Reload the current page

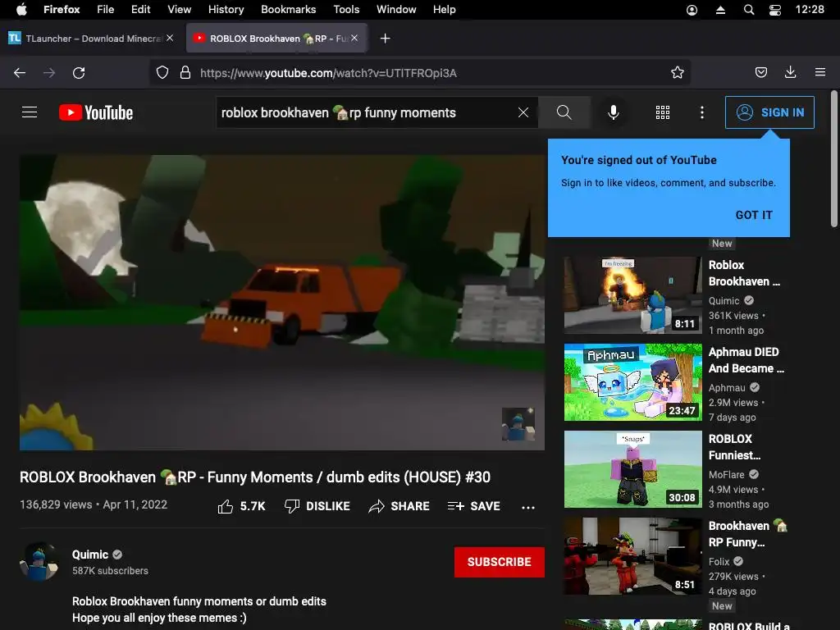click(79, 73)
